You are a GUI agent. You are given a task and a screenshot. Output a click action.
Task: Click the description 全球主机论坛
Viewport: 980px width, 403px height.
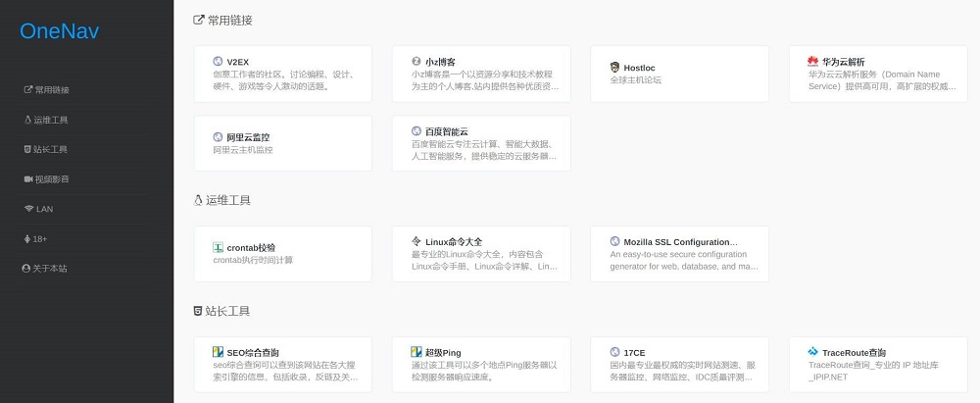click(636, 80)
